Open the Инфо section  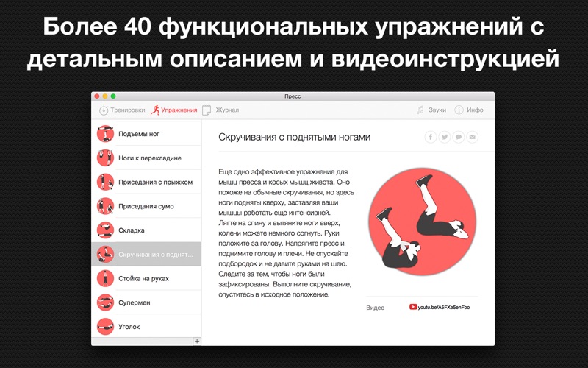point(469,110)
